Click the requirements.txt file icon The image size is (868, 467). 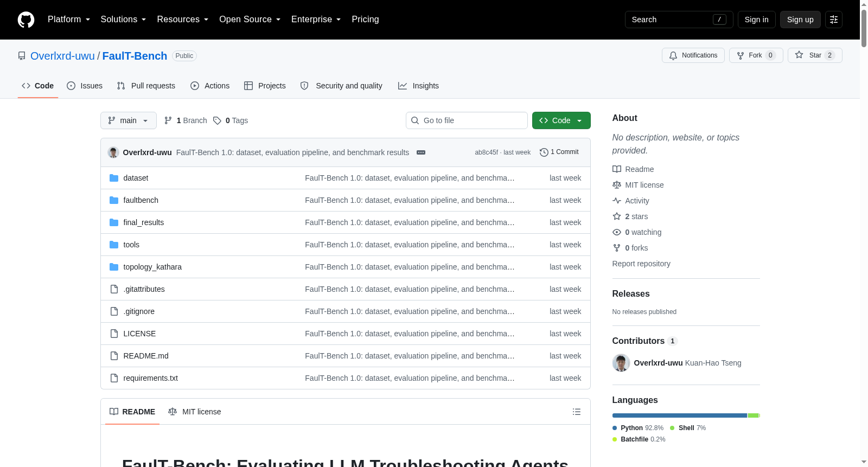[x=114, y=378]
